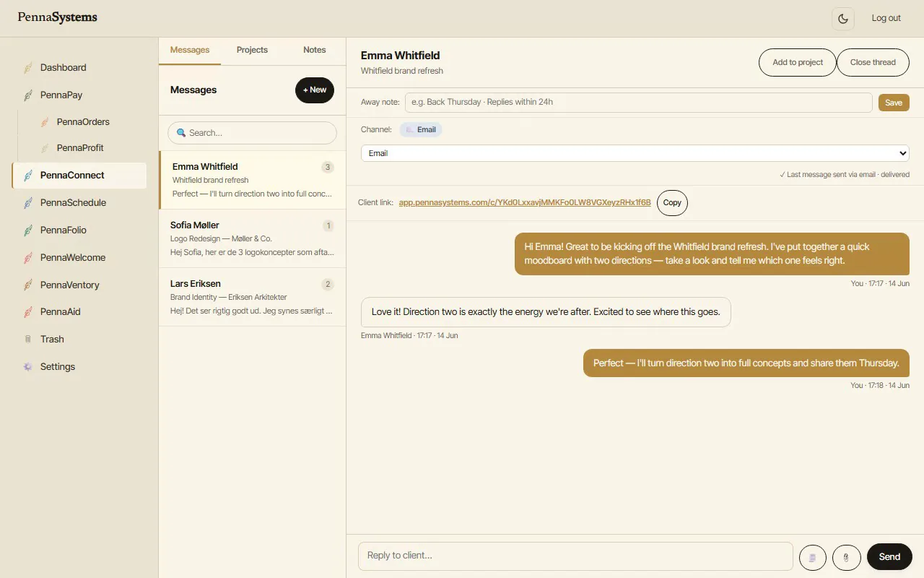
Task: Click Log out
Action: [x=886, y=18]
